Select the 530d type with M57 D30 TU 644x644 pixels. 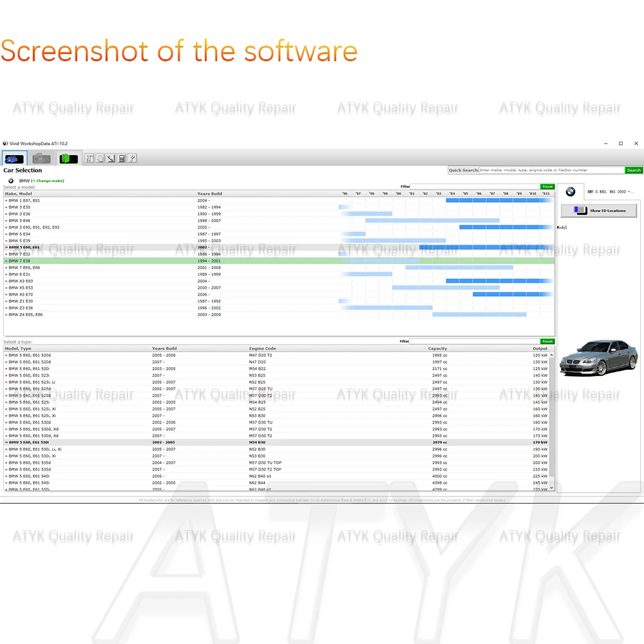point(276,422)
